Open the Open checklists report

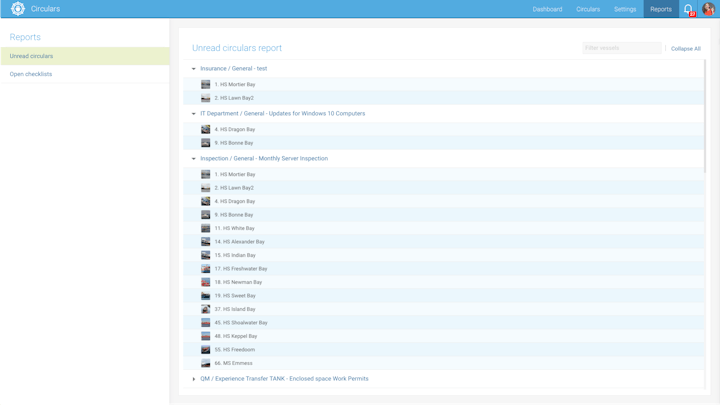pos(31,74)
